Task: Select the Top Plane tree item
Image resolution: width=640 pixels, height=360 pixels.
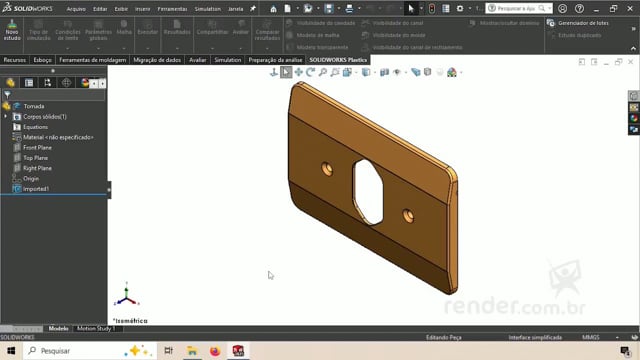Action: click(36, 158)
